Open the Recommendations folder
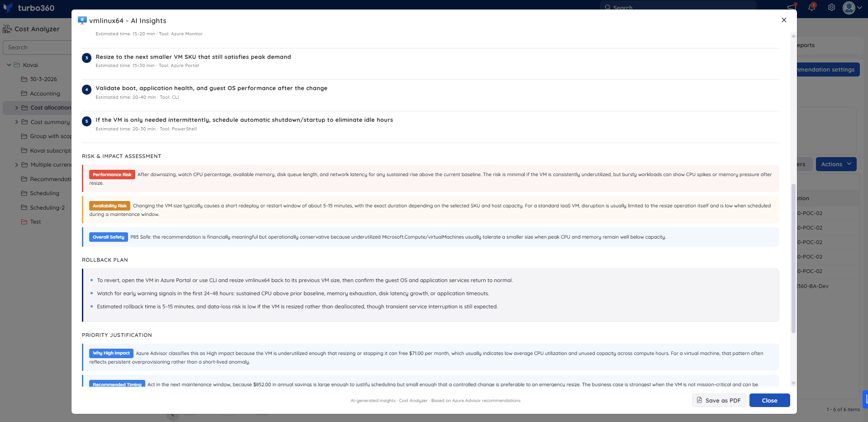This screenshot has width=868, height=422. pyautogui.click(x=50, y=179)
